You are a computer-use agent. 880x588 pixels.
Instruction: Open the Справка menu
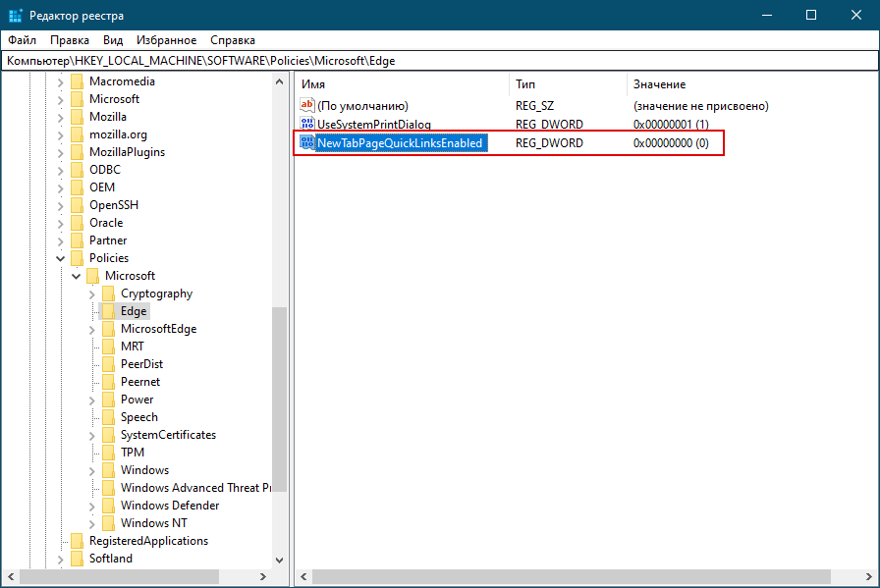[x=233, y=40]
